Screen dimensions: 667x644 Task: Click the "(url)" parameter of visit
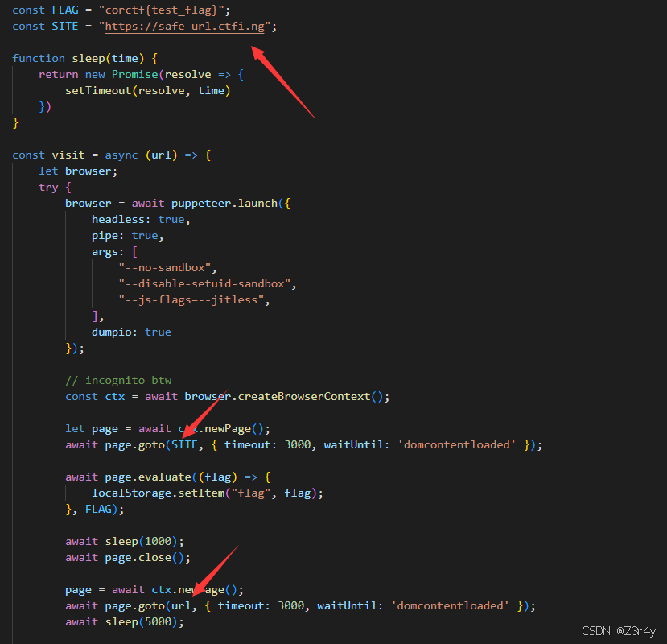pyautogui.click(x=161, y=155)
